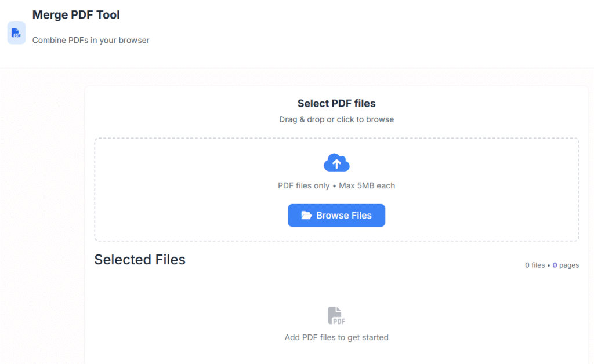The width and height of the screenshot is (594, 364).
Task: Click the PDF badge on the app logo
Action: [x=19, y=35]
